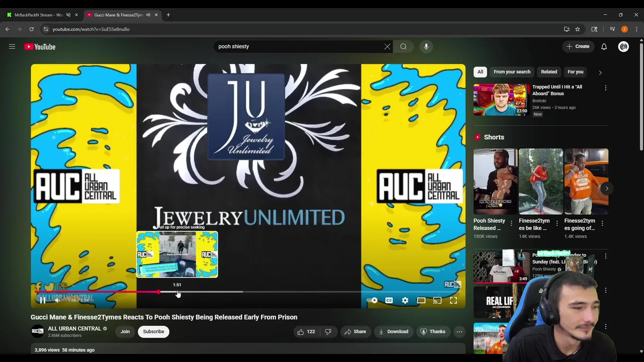
Task: Mute audio on MrBackPackN Stream tab
Action: 68,15
